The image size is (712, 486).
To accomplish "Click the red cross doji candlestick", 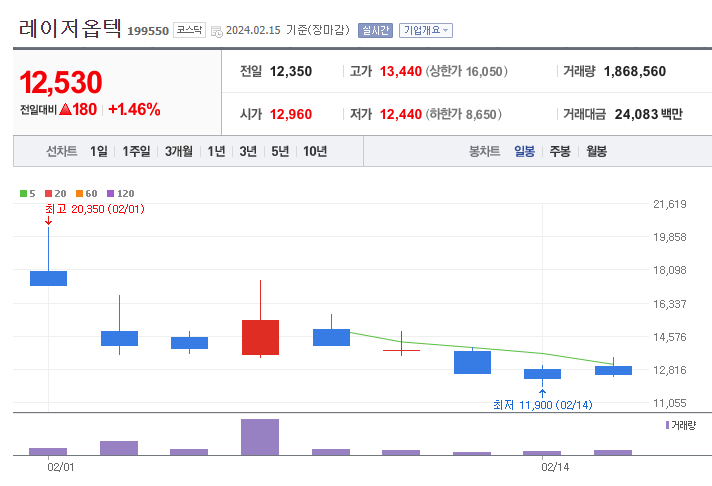I will (x=401, y=350).
